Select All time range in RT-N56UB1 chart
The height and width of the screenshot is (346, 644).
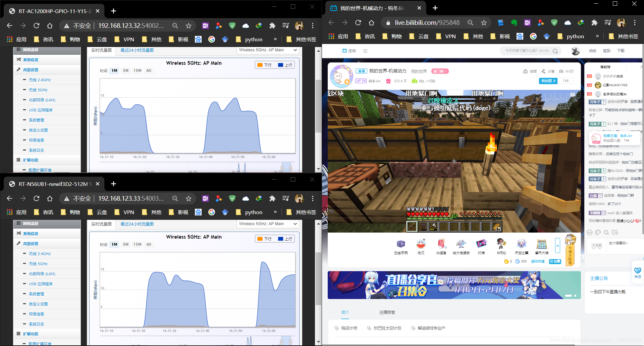point(149,244)
